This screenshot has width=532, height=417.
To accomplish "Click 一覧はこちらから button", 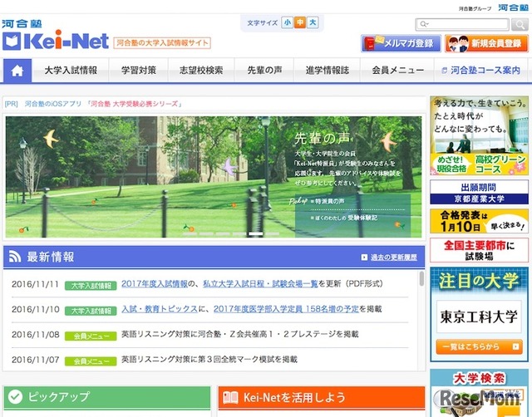I will [479, 347].
